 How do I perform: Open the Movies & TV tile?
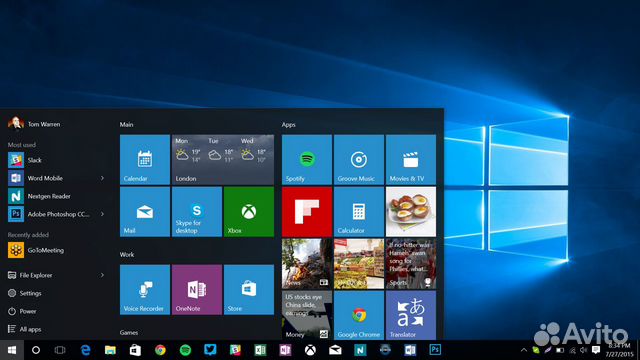411,160
